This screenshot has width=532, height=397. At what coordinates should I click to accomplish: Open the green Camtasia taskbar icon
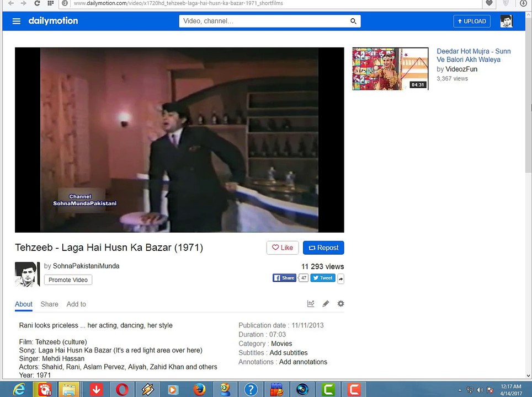328,389
